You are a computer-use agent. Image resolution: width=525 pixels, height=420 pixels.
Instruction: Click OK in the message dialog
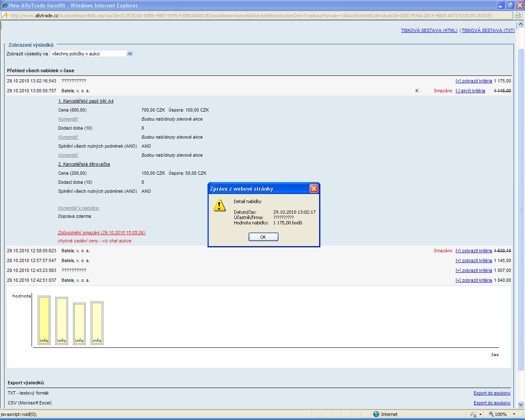(x=263, y=237)
